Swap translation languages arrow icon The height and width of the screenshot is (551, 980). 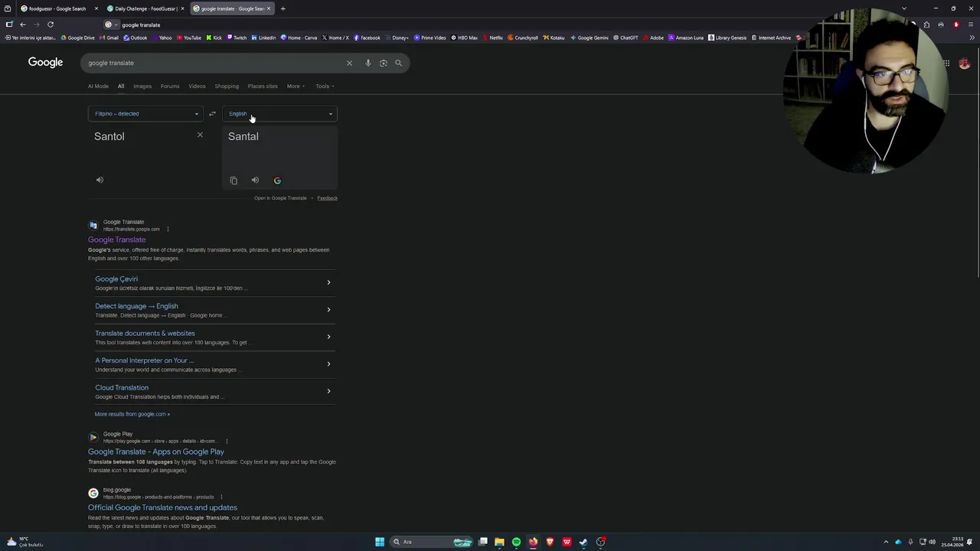[212, 114]
